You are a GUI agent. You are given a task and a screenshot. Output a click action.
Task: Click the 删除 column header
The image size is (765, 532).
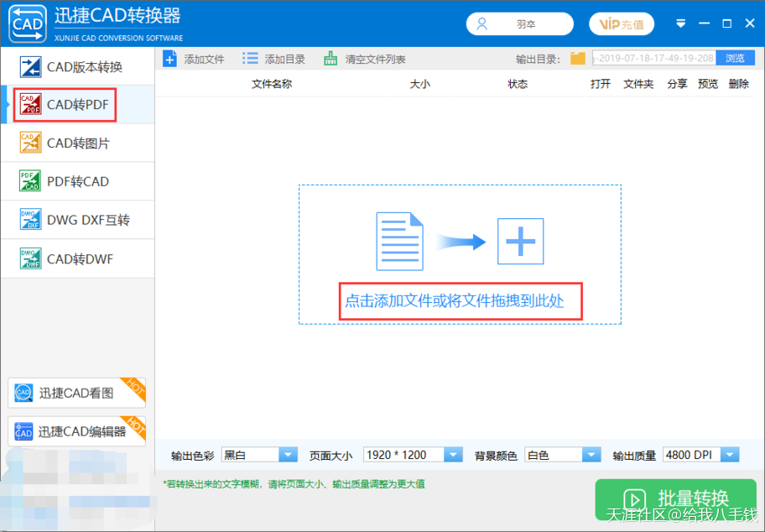pos(739,84)
